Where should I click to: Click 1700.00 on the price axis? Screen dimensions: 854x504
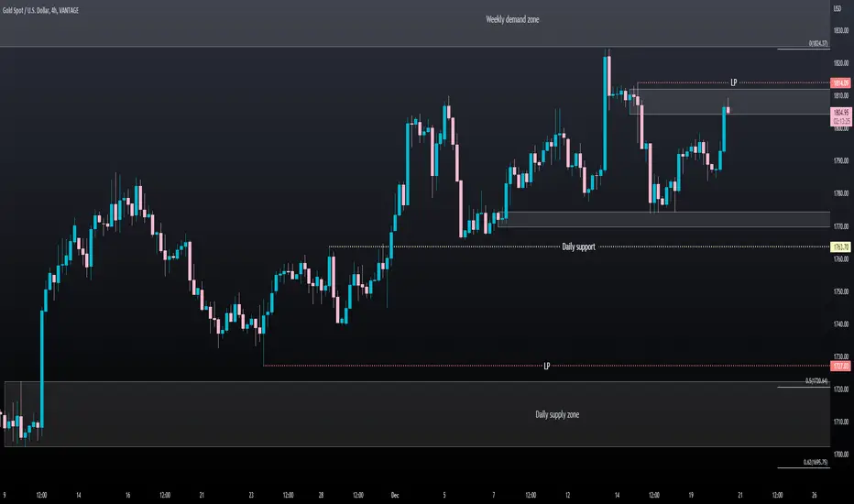point(841,455)
